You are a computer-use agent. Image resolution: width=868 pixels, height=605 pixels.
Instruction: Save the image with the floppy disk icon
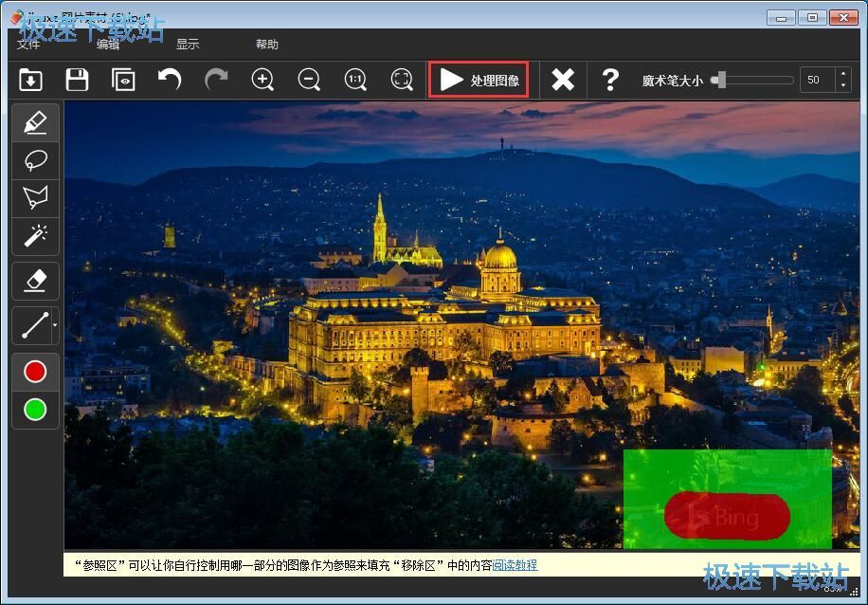point(77,81)
